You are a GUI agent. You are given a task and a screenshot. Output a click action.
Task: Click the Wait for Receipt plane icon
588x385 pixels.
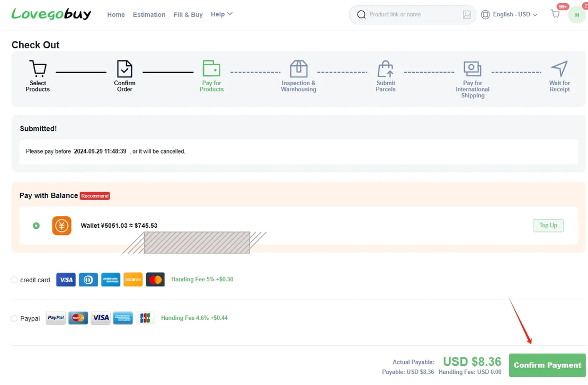(559, 69)
